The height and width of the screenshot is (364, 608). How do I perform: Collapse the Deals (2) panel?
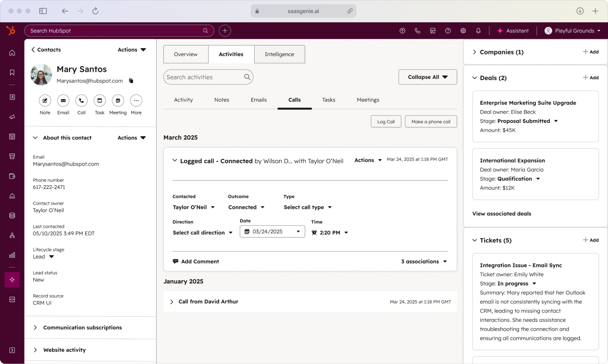point(475,78)
